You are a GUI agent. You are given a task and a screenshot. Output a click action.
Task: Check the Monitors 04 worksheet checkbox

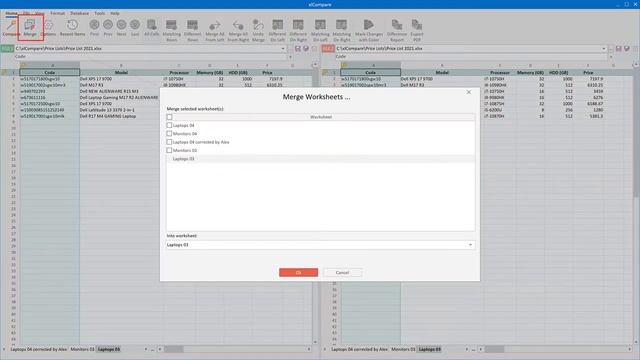click(x=169, y=133)
